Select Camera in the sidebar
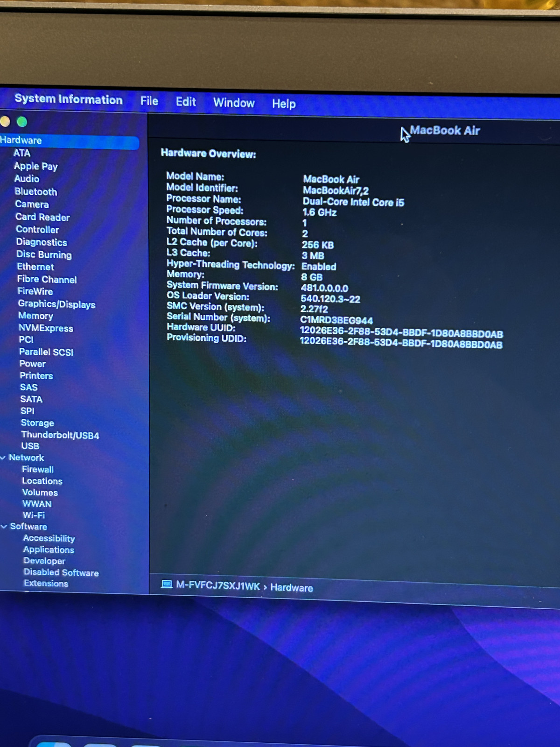 32,204
